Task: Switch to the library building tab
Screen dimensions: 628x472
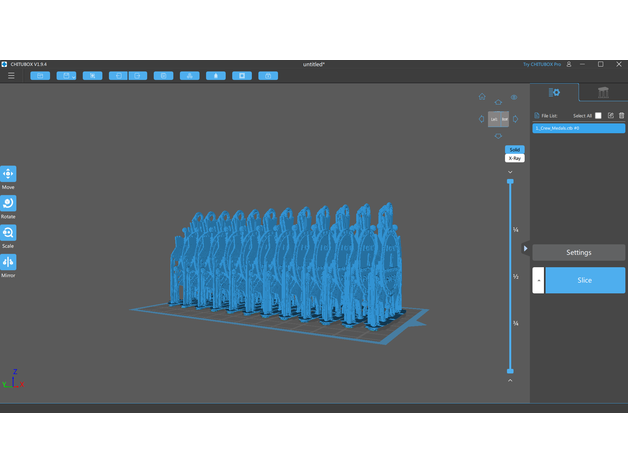Action: click(603, 93)
